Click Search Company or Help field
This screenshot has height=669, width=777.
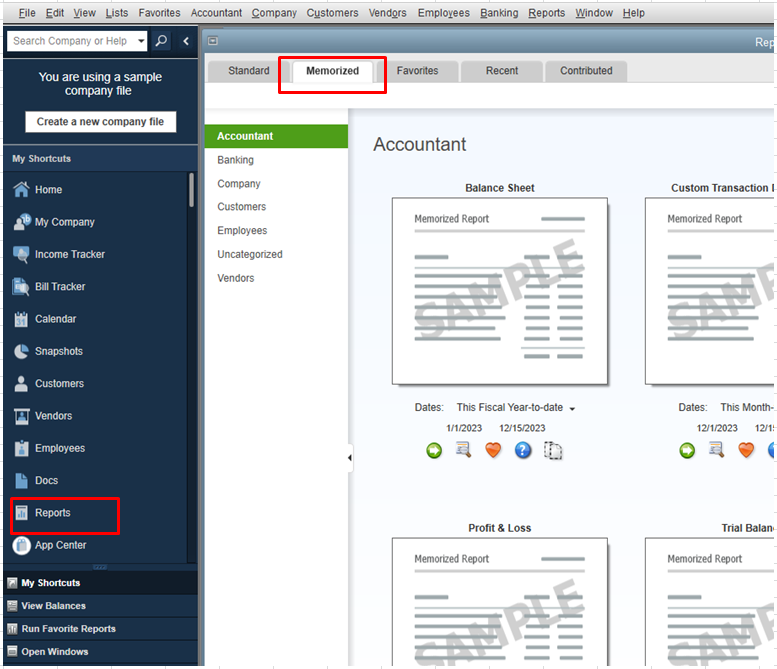(x=70, y=41)
